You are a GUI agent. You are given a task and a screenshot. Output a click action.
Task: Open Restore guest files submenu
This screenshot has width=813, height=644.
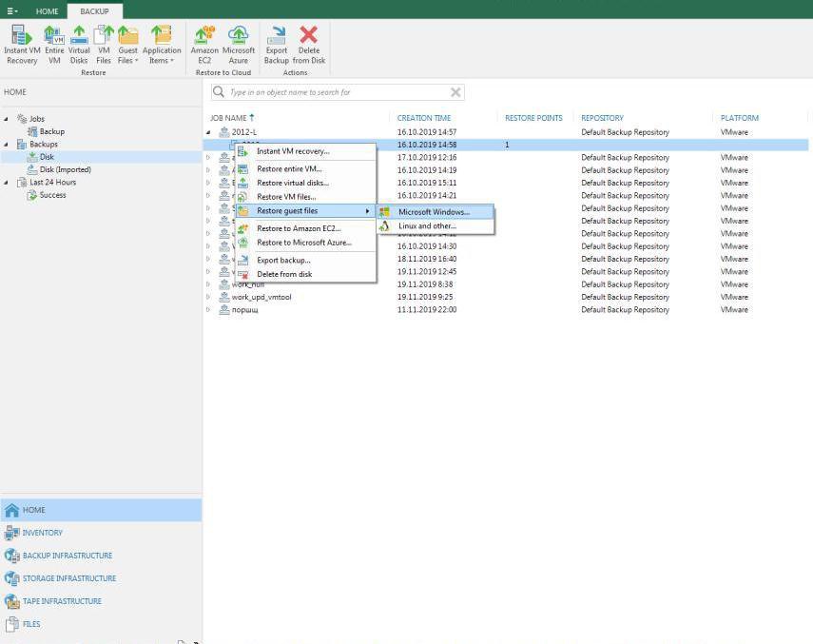(306, 211)
